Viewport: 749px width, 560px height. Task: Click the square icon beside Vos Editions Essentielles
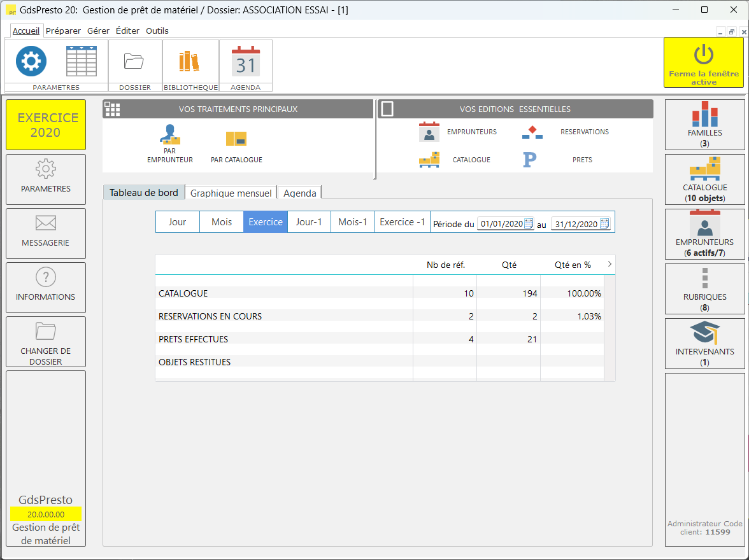(x=387, y=109)
